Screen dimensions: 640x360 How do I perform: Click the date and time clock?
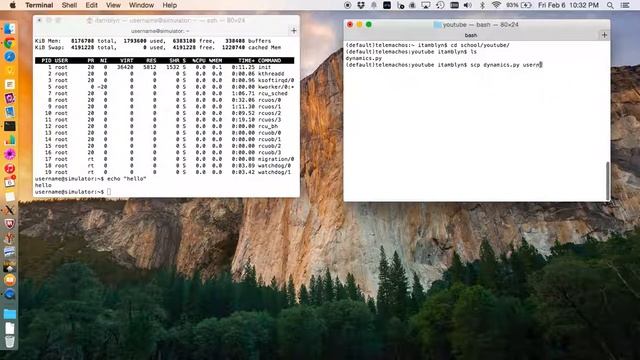coord(568,5)
